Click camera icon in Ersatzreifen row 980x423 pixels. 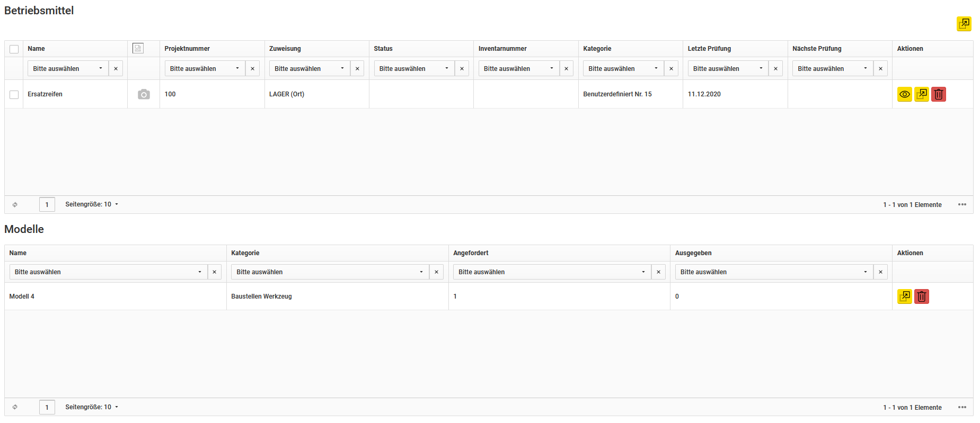tap(144, 94)
